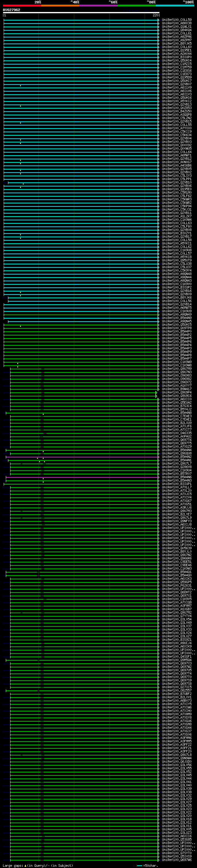
Task: Select the label UniRef100_C7EAE3
Action: click(x=177, y=416)
